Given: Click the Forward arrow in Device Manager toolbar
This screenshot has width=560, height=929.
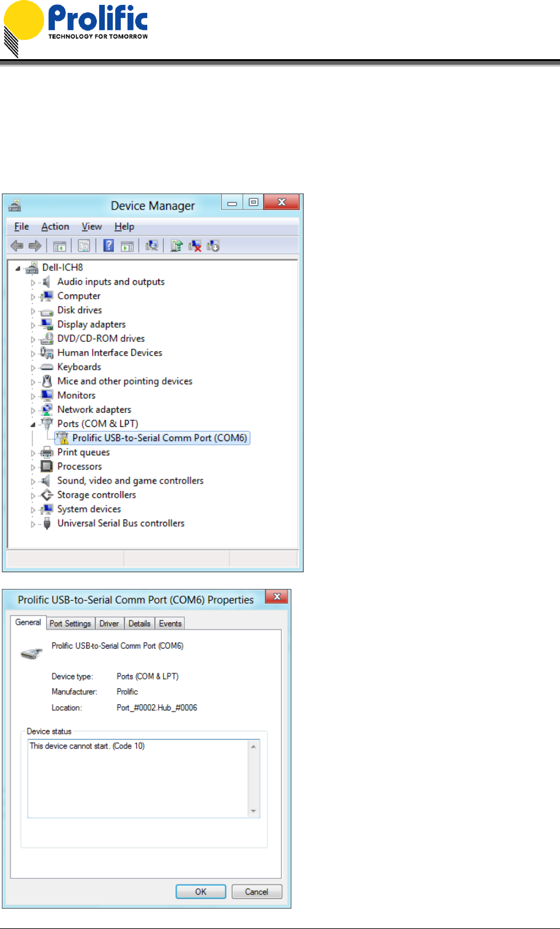Looking at the screenshot, I should coord(35,246).
